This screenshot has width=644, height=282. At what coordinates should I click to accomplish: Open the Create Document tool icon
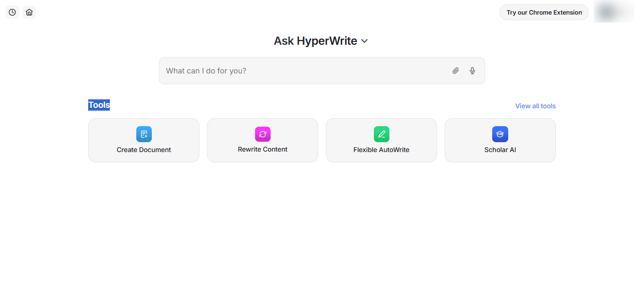[143, 134]
